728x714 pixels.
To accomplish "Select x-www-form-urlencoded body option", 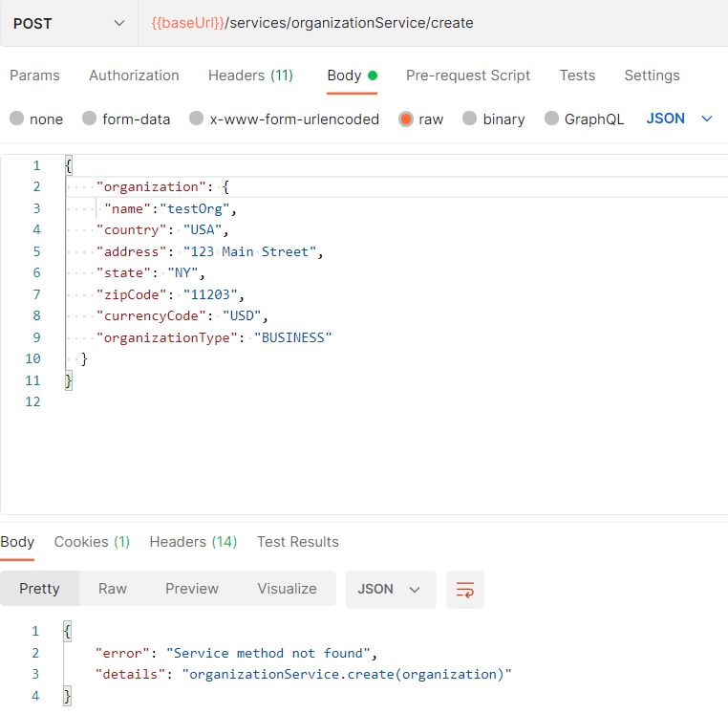I will [x=197, y=119].
